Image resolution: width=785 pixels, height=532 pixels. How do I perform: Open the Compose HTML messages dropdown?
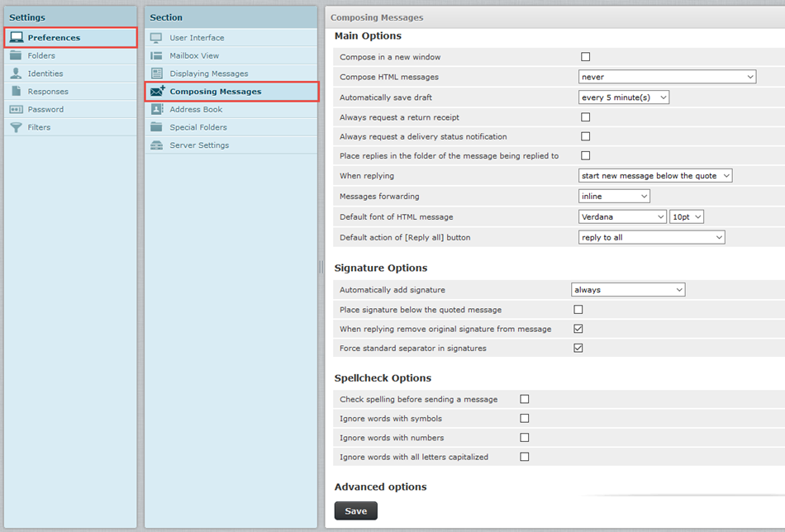(x=667, y=77)
